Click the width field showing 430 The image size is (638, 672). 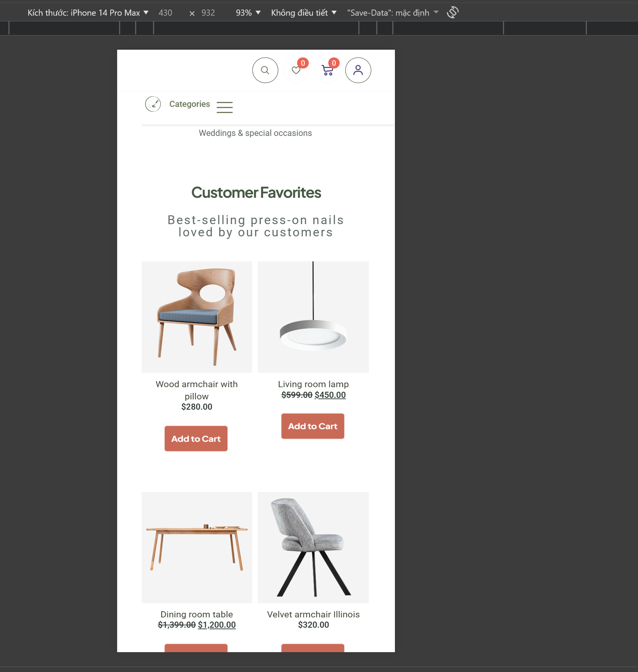pyautogui.click(x=166, y=13)
